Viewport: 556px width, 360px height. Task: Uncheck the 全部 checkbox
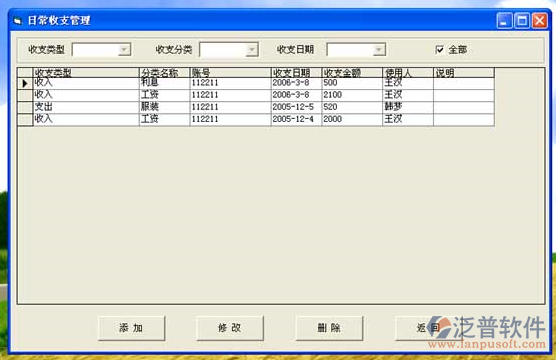[439, 49]
